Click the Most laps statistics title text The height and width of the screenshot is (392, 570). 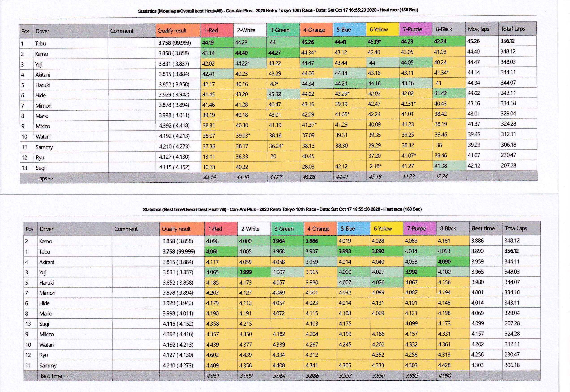(x=278, y=11)
